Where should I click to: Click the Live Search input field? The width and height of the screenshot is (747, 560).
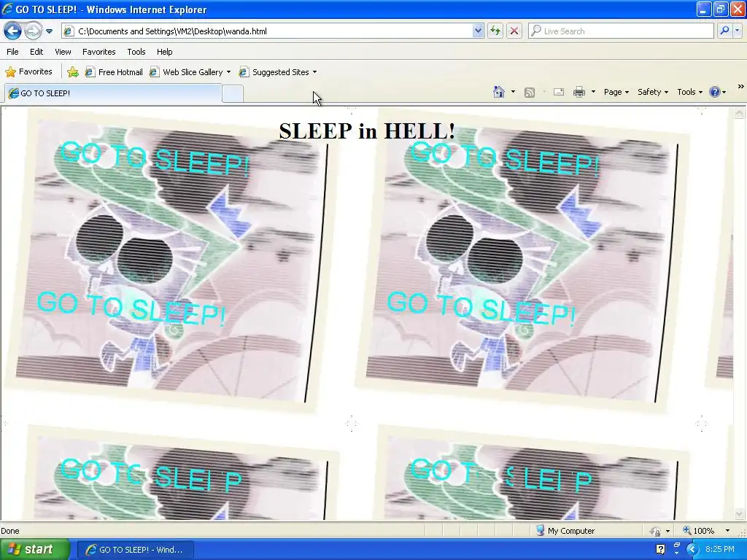622,31
